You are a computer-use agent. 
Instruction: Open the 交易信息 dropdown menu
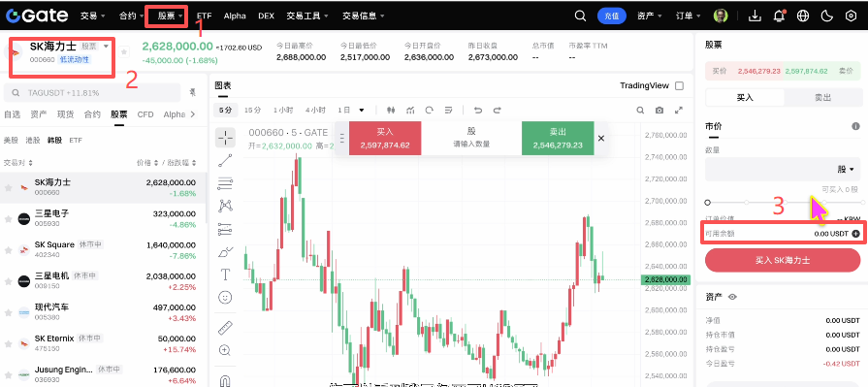(363, 16)
